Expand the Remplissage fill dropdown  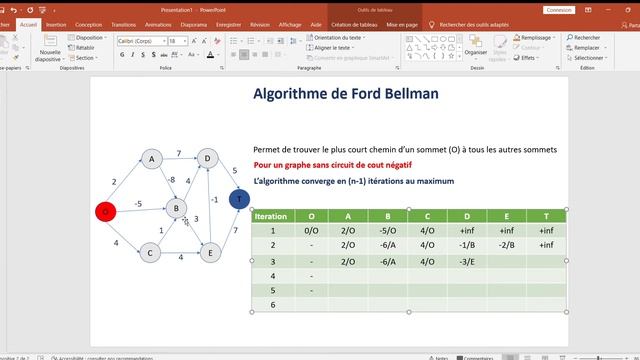534,38
